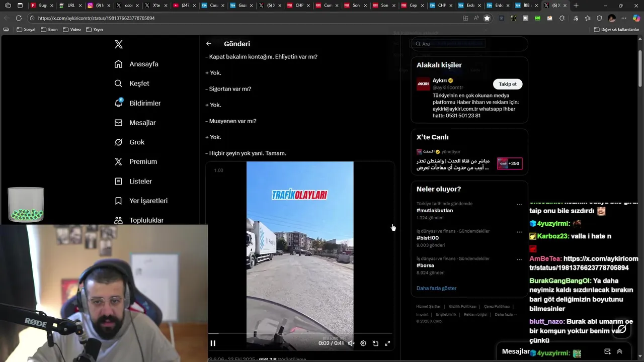The image size is (644, 362).
Task: Open Bildirimler notifications
Action: pyautogui.click(x=137, y=103)
